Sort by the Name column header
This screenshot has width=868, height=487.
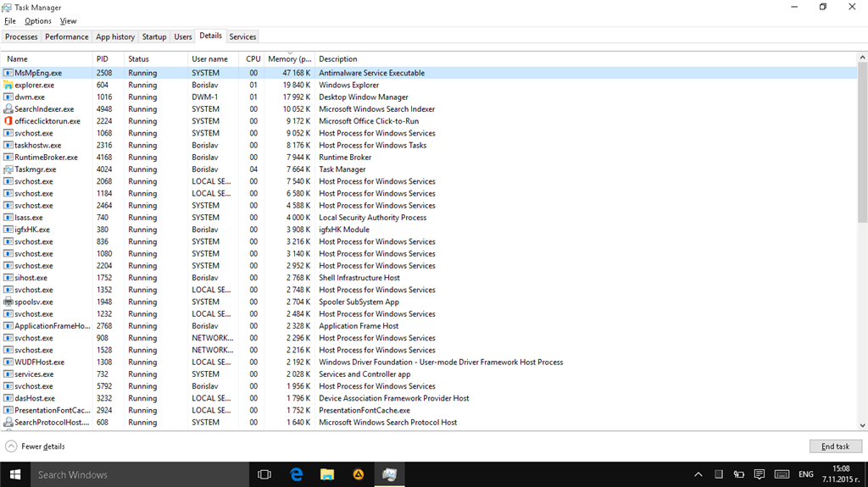pyautogui.click(x=47, y=58)
